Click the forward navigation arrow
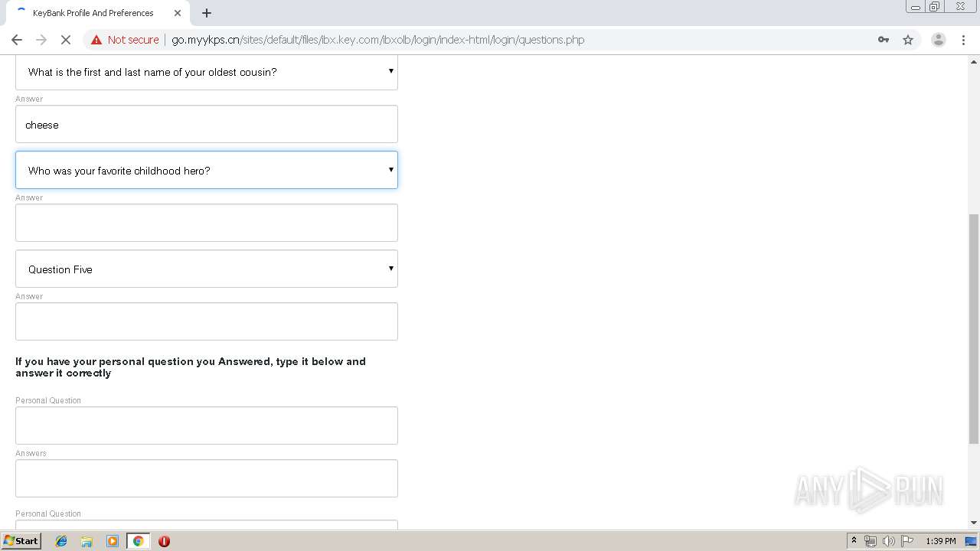 click(x=41, y=40)
